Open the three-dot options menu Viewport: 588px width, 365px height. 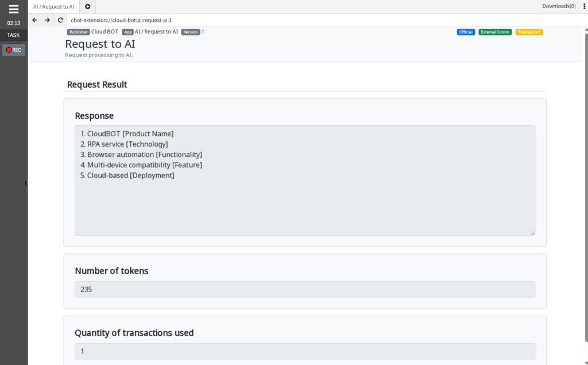tap(584, 6)
